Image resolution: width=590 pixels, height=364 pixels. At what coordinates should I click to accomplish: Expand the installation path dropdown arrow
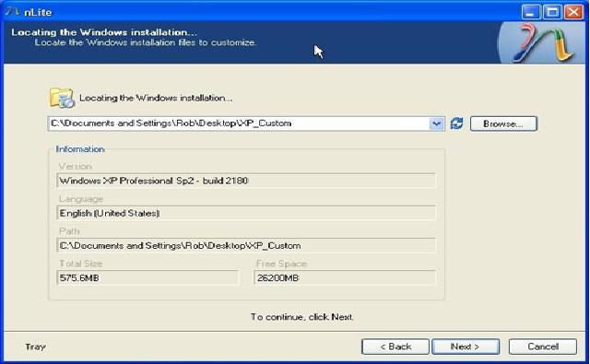point(436,123)
